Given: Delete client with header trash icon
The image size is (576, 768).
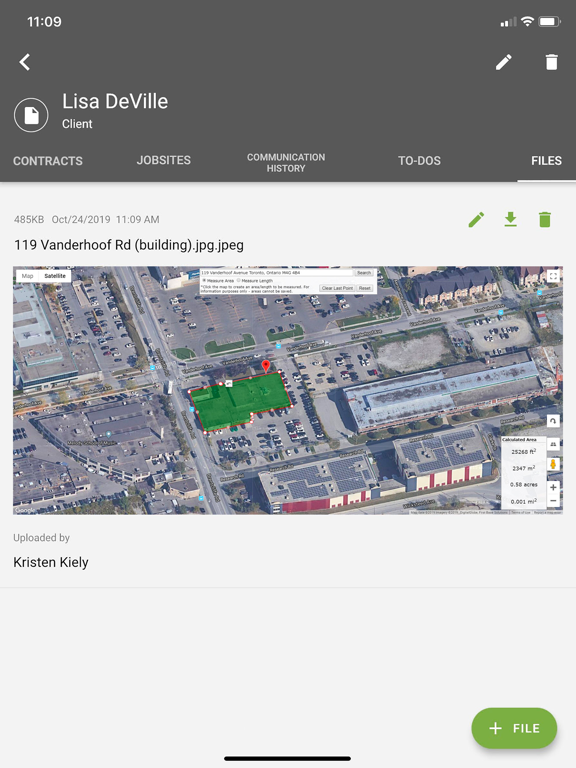Looking at the screenshot, I should [x=552, y=62].
